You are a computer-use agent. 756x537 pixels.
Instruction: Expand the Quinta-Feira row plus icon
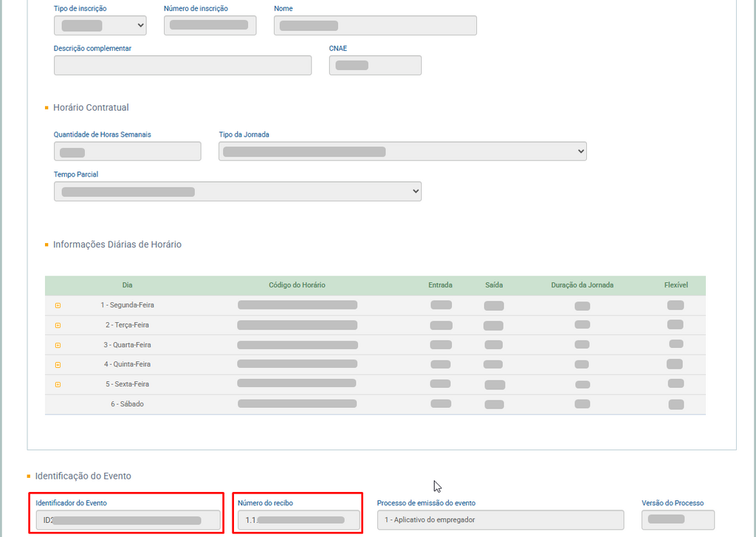click(x=58, y=364)
